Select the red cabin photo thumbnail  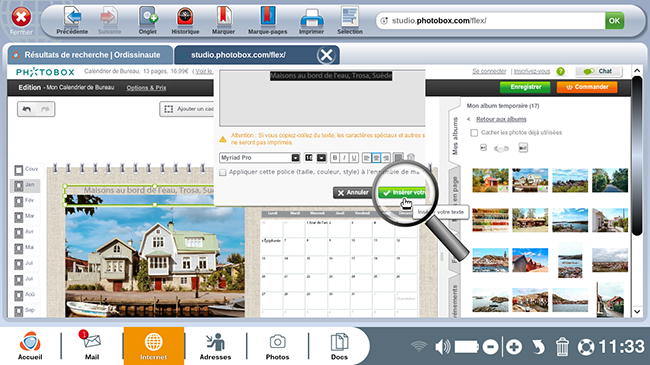490,180
